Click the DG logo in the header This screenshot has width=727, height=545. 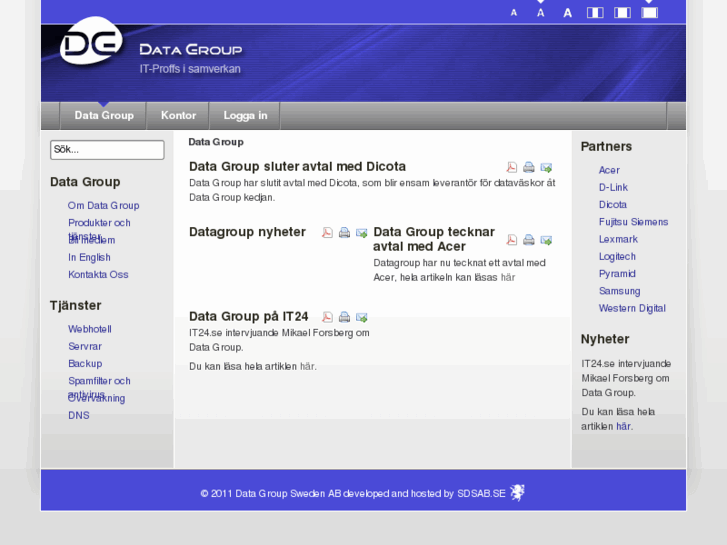tap(91, 40)
